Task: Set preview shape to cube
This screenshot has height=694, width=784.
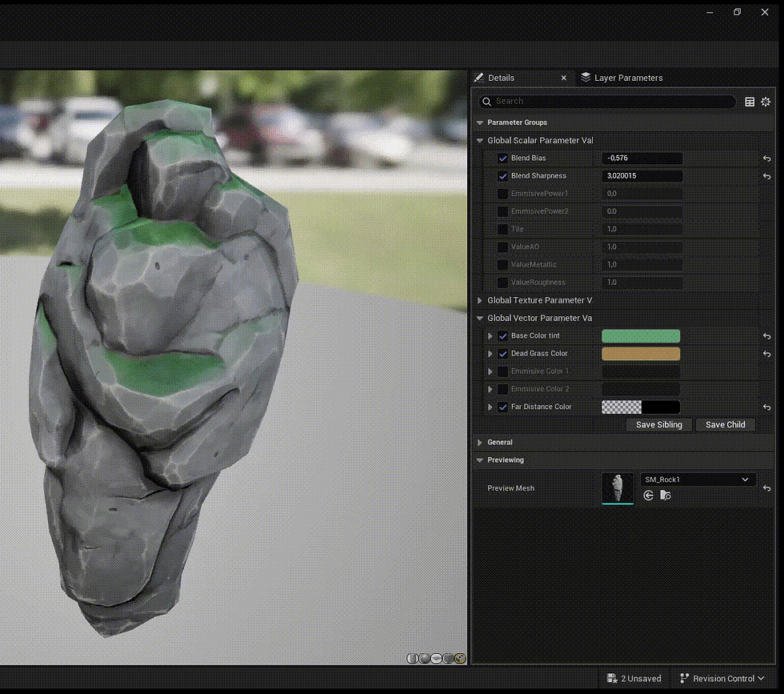Action: coord(449,659)
